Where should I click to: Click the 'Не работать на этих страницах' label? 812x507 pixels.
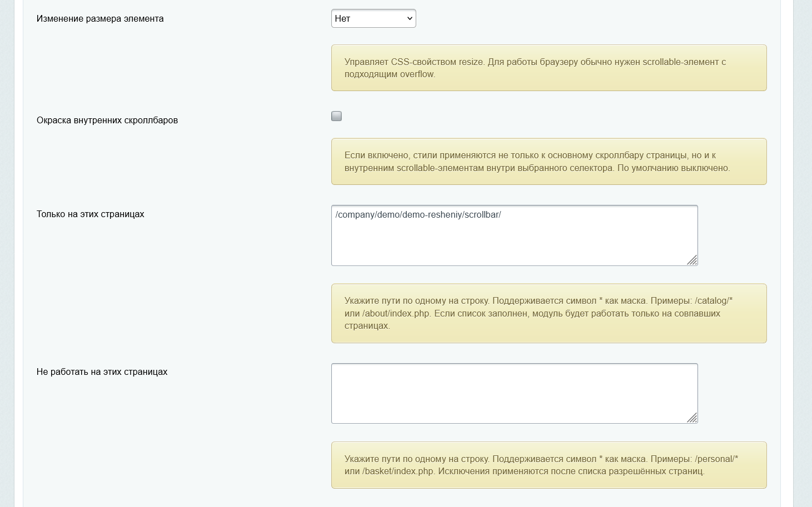tap(102, 372)
